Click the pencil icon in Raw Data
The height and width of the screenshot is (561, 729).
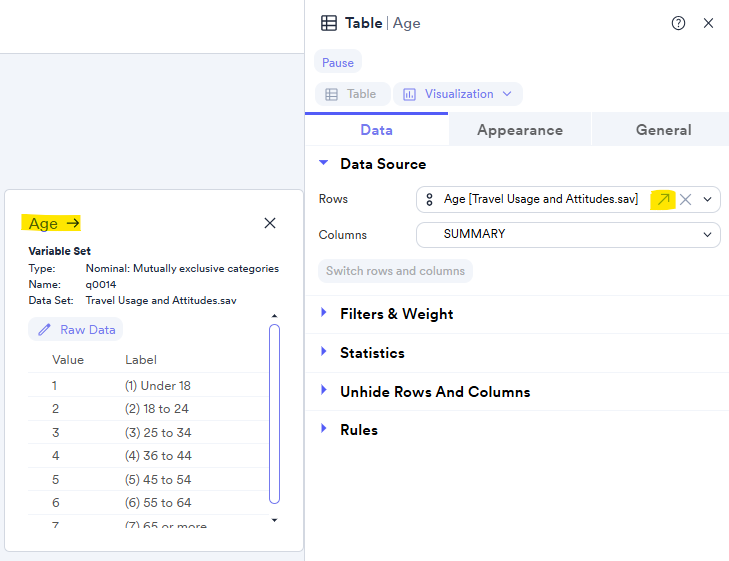coord(44,330)
